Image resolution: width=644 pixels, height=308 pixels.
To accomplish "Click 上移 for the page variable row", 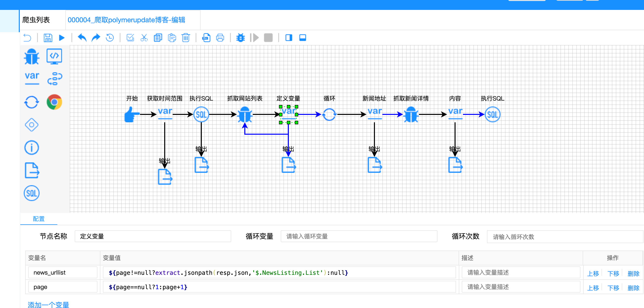I will click(x=593, y=288).
